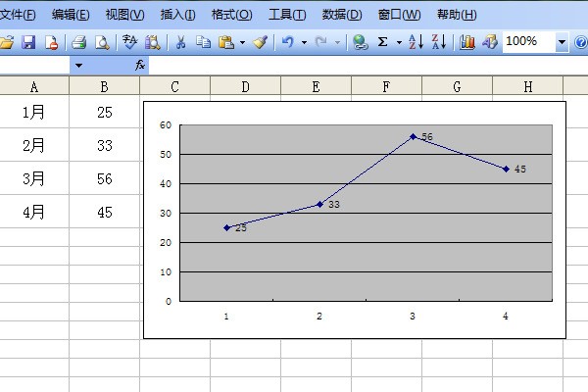Click the Open folder toolbar icon
This screenshot has width=588, height=392.
(x=6, y=42)
